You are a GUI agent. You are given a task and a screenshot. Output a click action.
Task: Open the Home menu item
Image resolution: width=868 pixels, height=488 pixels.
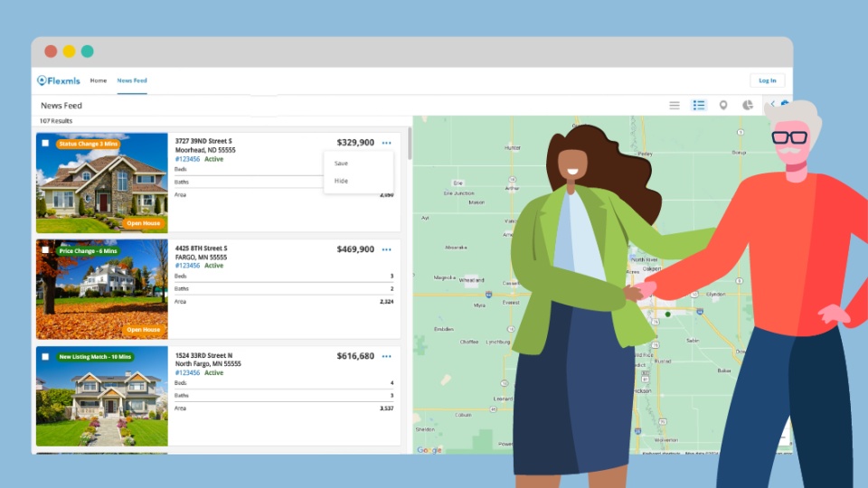point(99,80)
